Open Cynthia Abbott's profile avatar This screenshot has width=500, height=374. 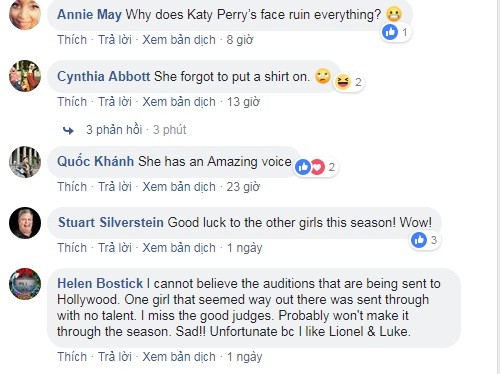pyautogui.click(x=25, y=76)
